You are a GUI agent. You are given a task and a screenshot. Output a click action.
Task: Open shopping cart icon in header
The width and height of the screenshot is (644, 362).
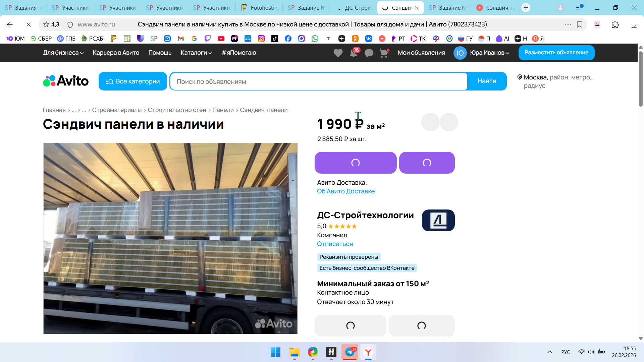(x=384, y=53)
